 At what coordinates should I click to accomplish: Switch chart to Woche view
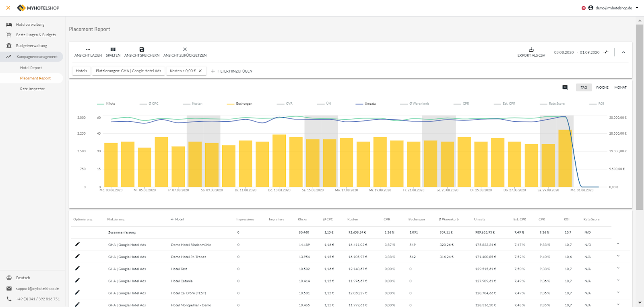click(x=602, y=87)
